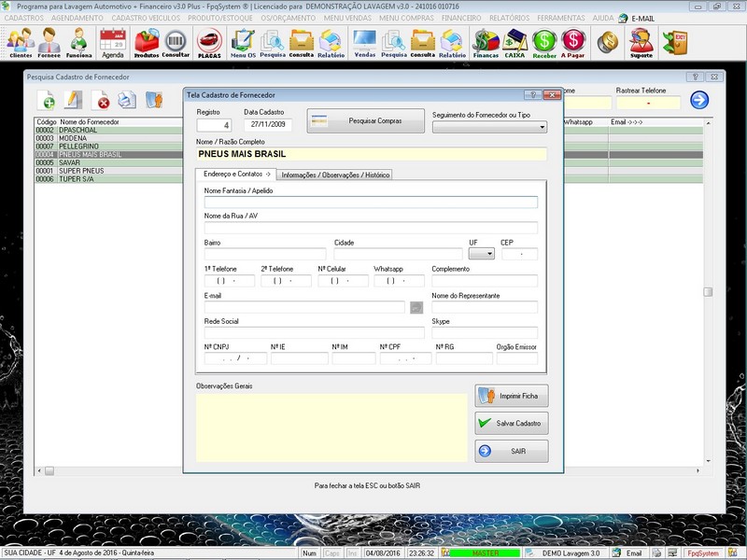Viewport: 747px width, 560px height.
Task: Click Pesquisa icon right of Vendas
Action: [394, 43]
